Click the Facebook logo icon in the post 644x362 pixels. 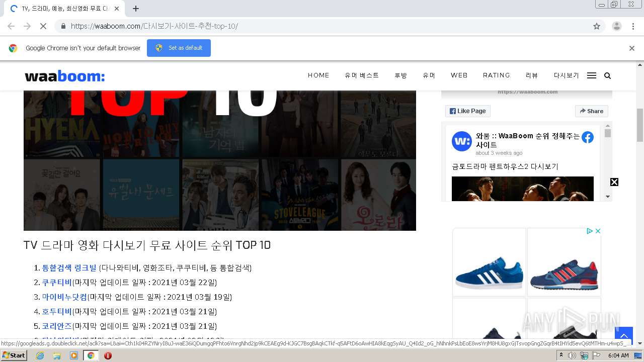(588, 137)
